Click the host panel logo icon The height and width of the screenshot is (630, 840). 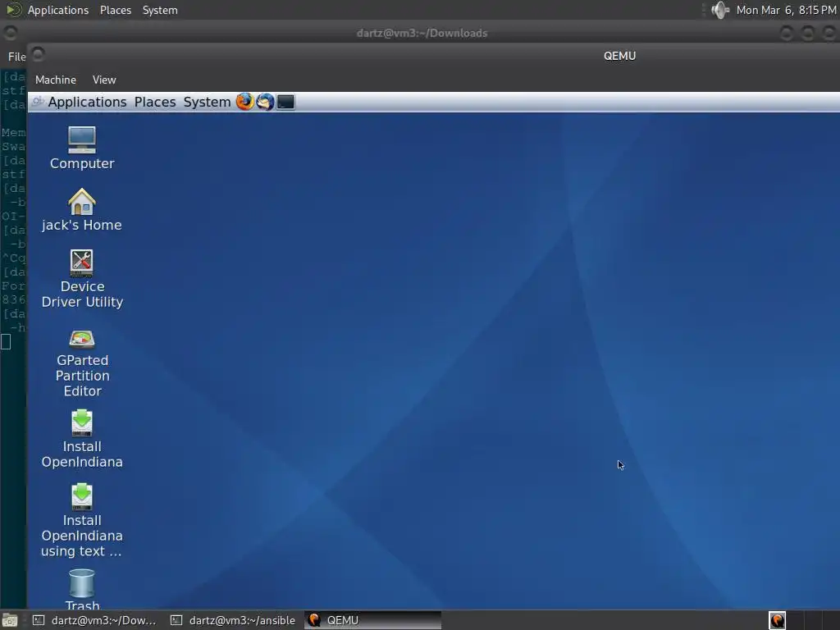point(13,10)
